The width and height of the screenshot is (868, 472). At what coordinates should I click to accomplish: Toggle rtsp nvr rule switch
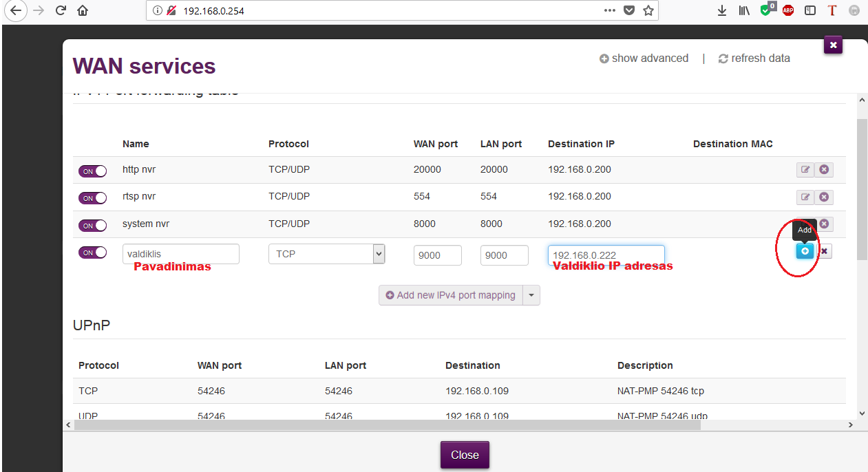click(93, 198)
